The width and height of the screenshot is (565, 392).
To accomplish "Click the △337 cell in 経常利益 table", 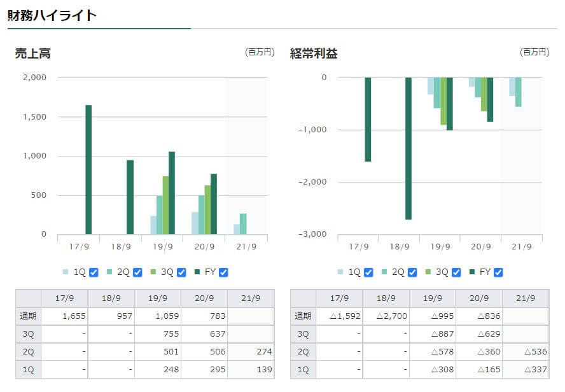I will click(526, 370).
